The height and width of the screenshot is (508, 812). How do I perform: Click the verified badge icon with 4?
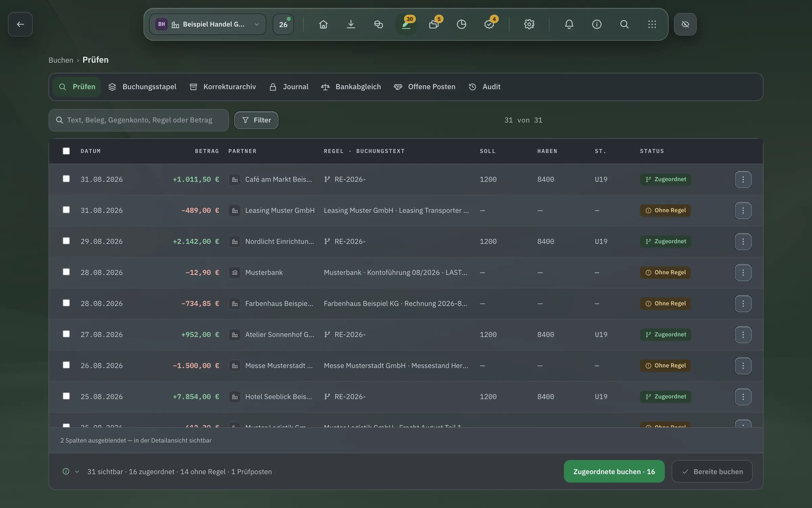click(x=489, y=24)
